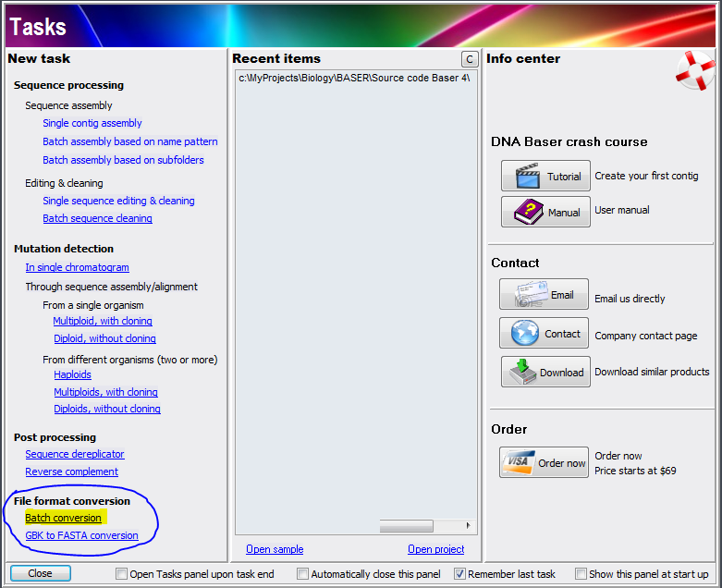The height and width of the screenshot is (588, 722).
Task: Open Single sequence editing & cleaning
Action: pyautogui.click(x=119, y=201)
